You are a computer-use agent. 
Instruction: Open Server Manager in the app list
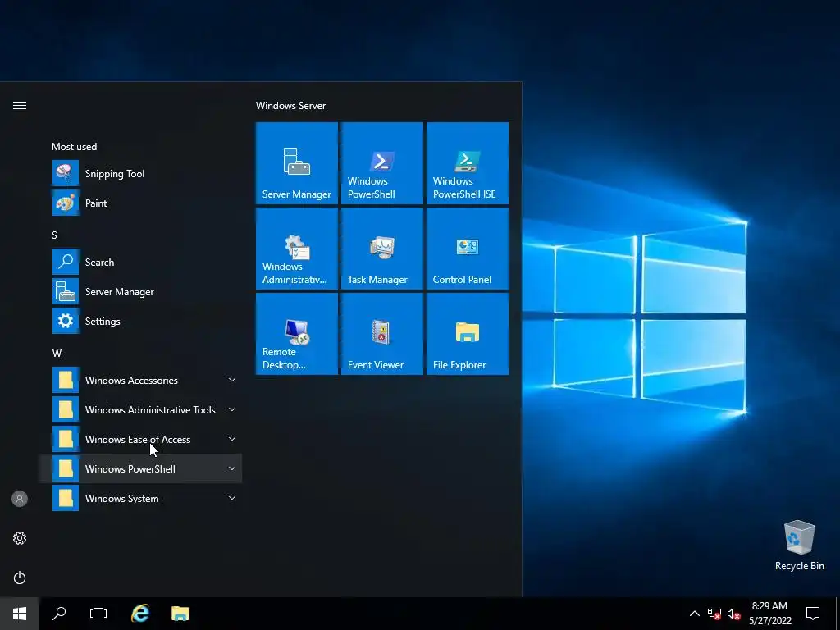[x=140, y=291]
